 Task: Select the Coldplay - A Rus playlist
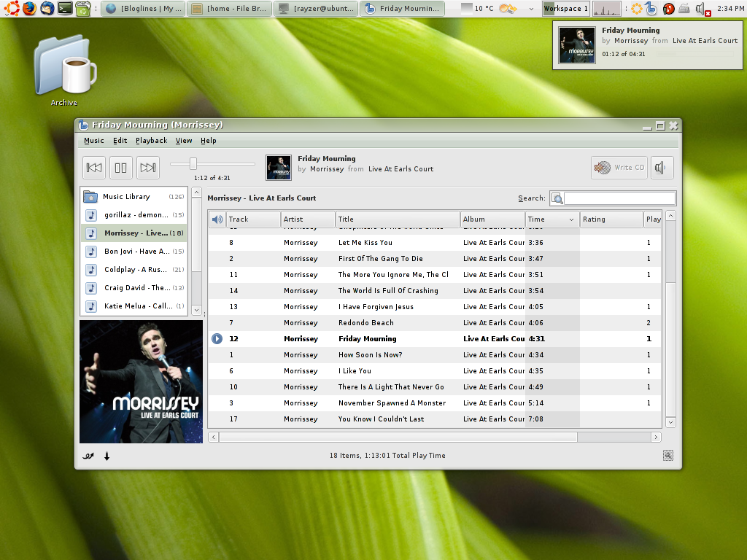(134, 270)
